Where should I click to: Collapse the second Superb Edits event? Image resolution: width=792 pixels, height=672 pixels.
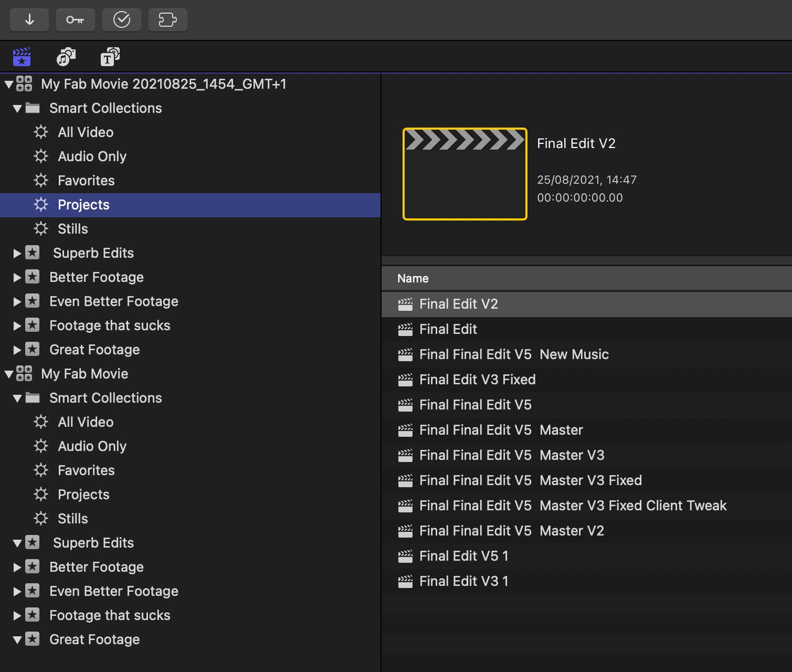click(x=17, y=543)
